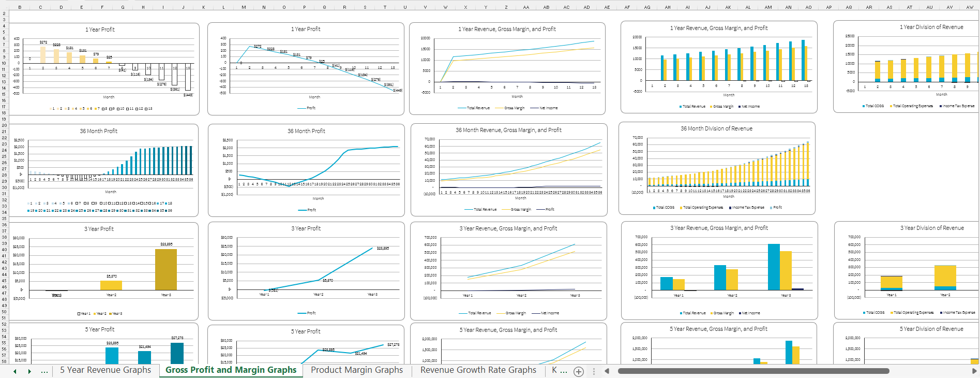Click $21,494 label in 5 Year Profit bar chart
This screenshot has height=378, width=980.
coord(145,346)
